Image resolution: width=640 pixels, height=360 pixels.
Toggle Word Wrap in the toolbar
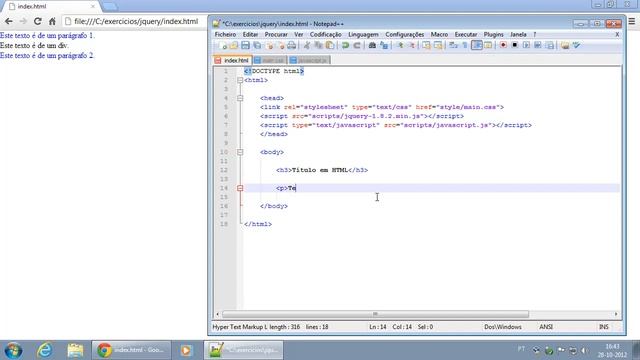click(452, 45)
